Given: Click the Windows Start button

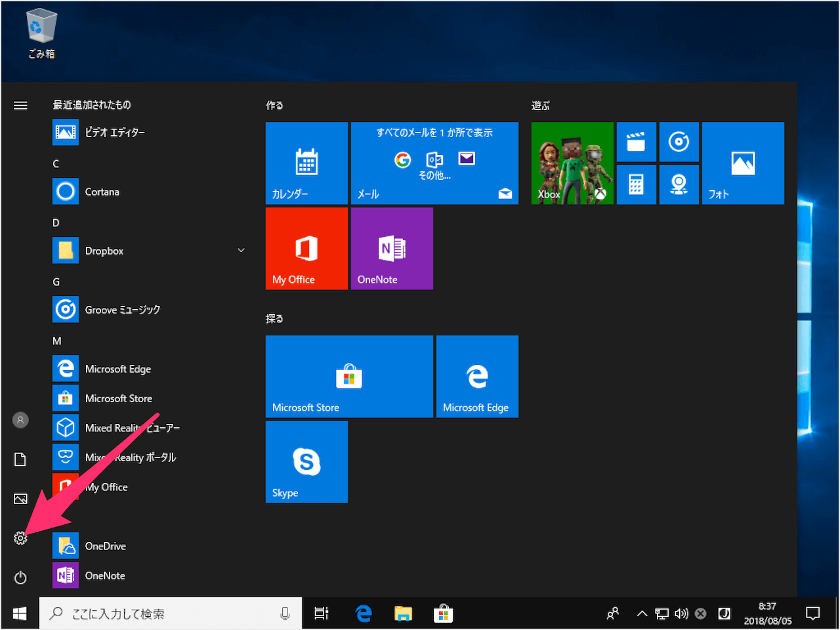Looking at the screenshot, I should [x=20, y=614].
